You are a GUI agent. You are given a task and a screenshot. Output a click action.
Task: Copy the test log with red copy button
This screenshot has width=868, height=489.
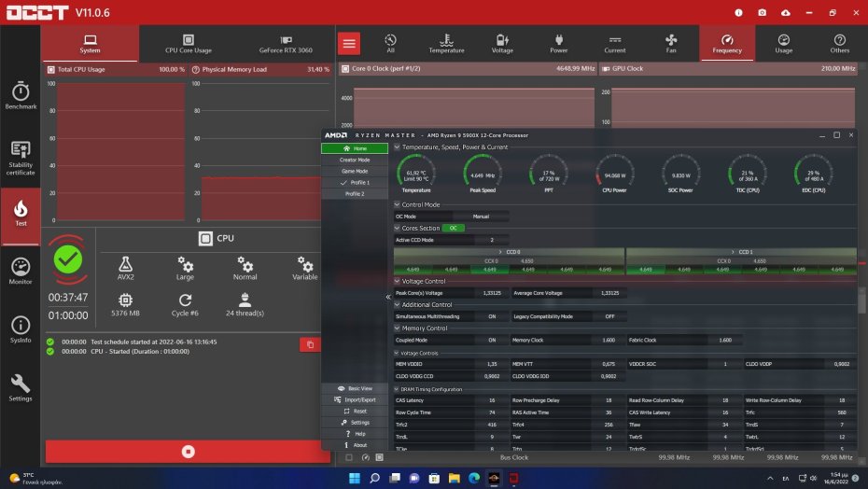click(310, 344)
